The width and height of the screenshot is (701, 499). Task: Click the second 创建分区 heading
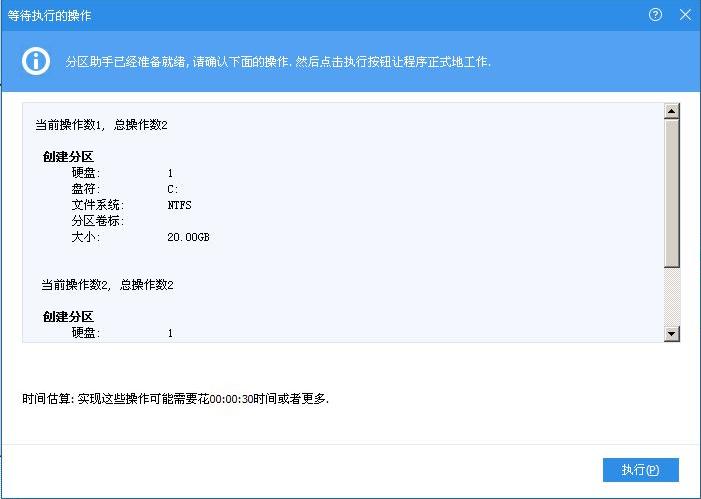tap(68, 317)
